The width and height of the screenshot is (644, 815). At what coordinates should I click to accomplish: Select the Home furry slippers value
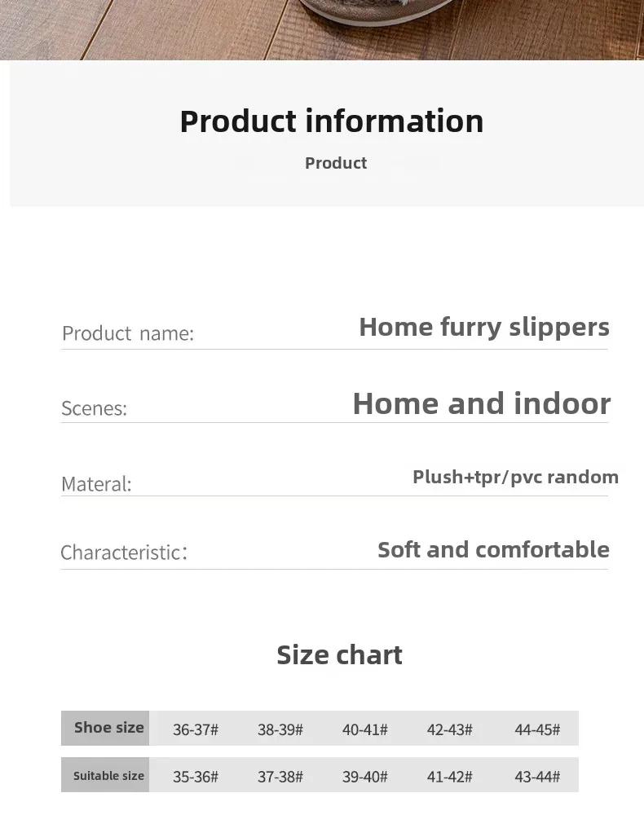pos(484,328)
